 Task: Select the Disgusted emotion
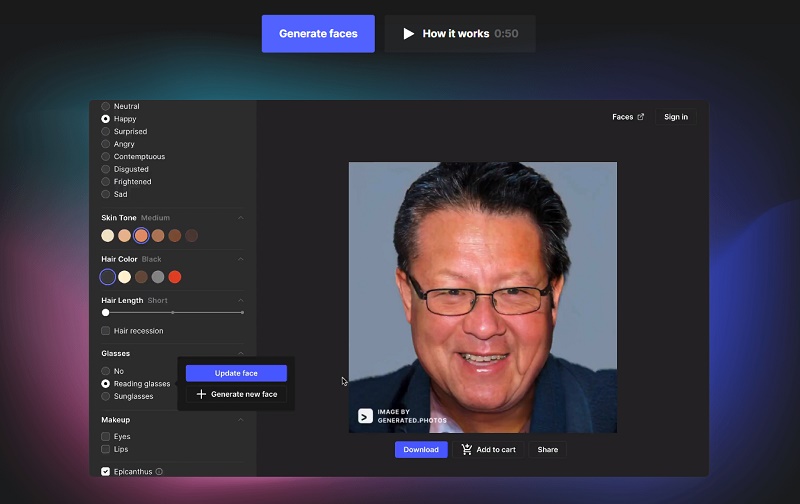[x=106, y=169]
